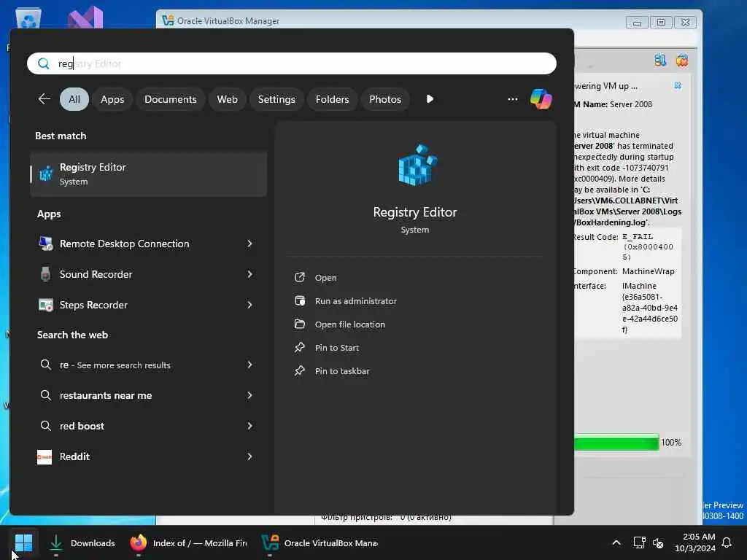Click 're - See more search results'
Screen dimensions: 747x560
[115, 365]
